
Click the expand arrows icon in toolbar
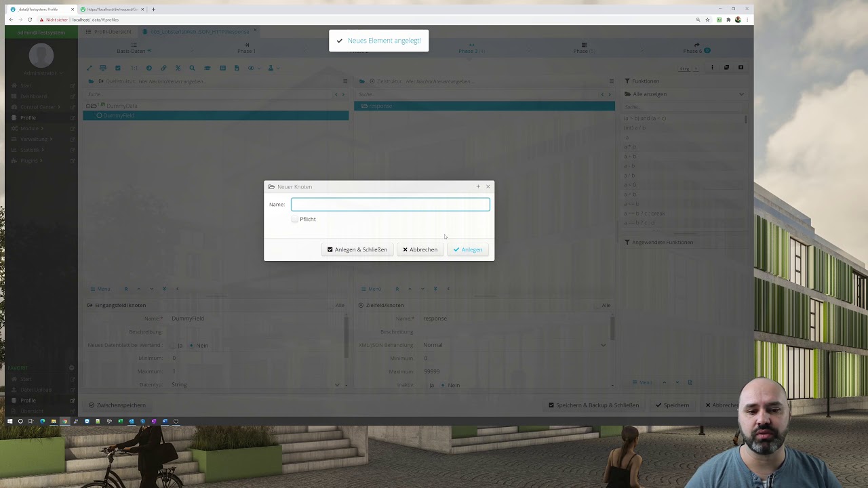[x=89, y=68]
